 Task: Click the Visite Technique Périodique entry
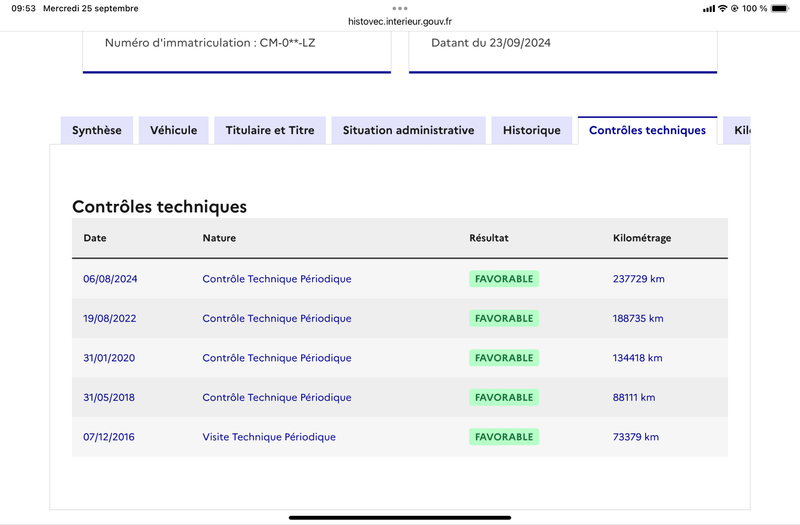[269, 437]
